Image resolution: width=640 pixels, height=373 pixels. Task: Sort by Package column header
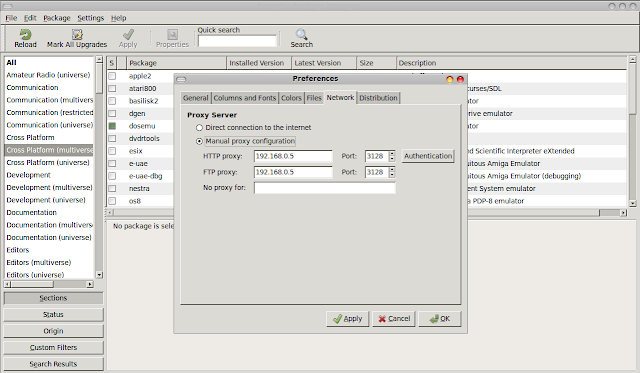tap(176, 63)
